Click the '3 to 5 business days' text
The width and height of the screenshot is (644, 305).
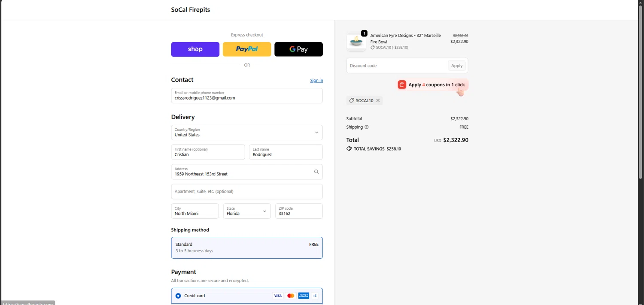pyautogui.click(x=194, y=251)
